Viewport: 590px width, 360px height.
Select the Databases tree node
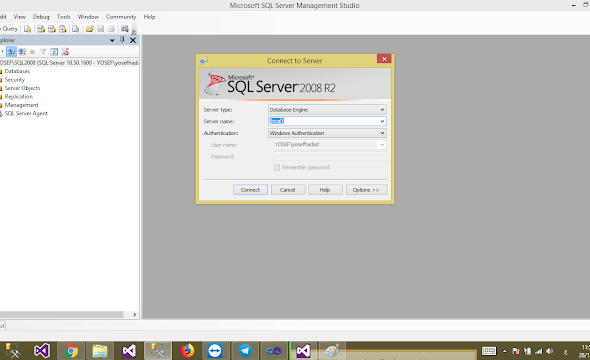click(x=17, y=71)
